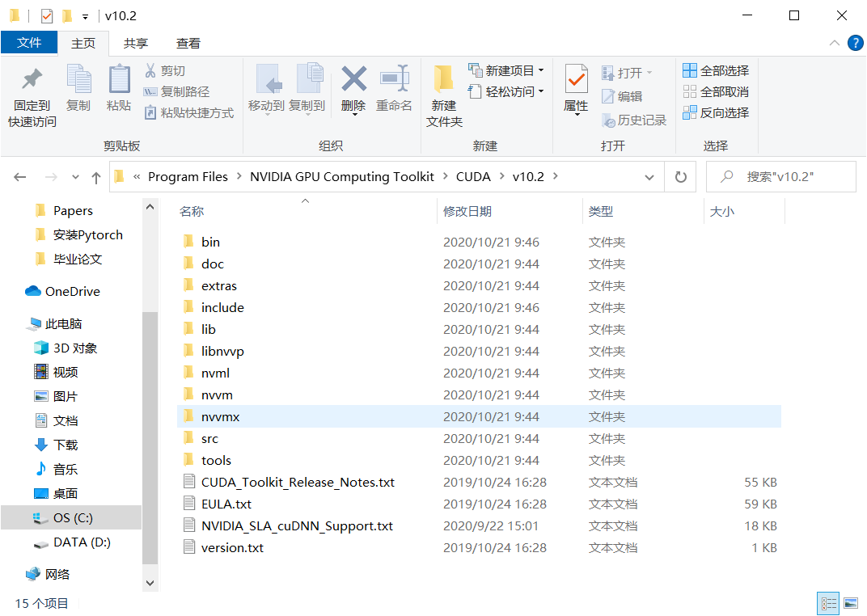Click Select all in ribbon
867x616 pixels.
(716, 70)
